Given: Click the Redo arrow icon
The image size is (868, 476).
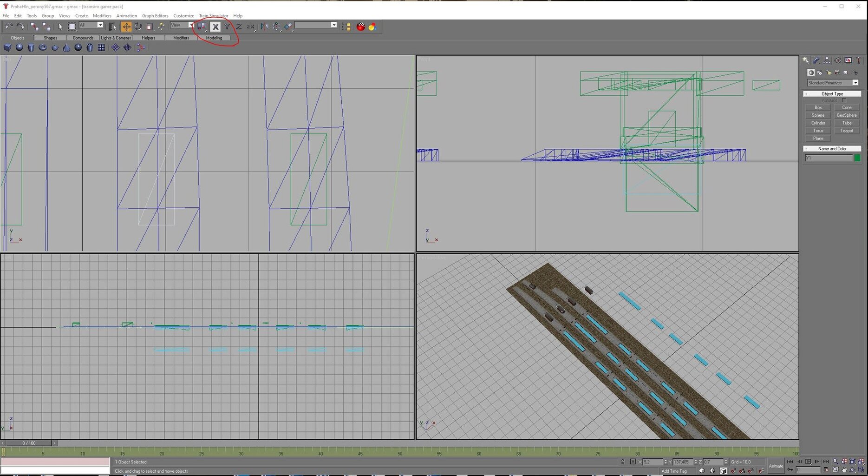Looking at the screenshot, I should (20, 26).
